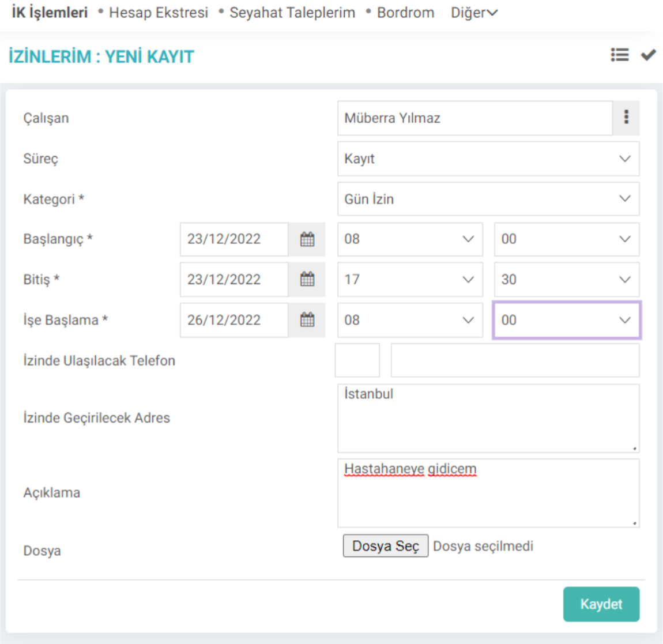Screen dimensions: 663x644
Task: Go to İK İşlemleri menu
Action: click(50, 13)
